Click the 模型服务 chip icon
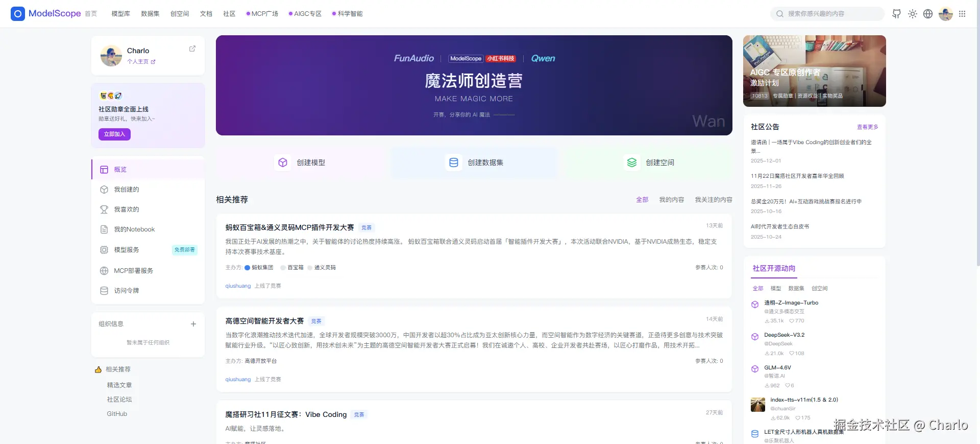The image size is (980, 444). click(x=104, y=250)
